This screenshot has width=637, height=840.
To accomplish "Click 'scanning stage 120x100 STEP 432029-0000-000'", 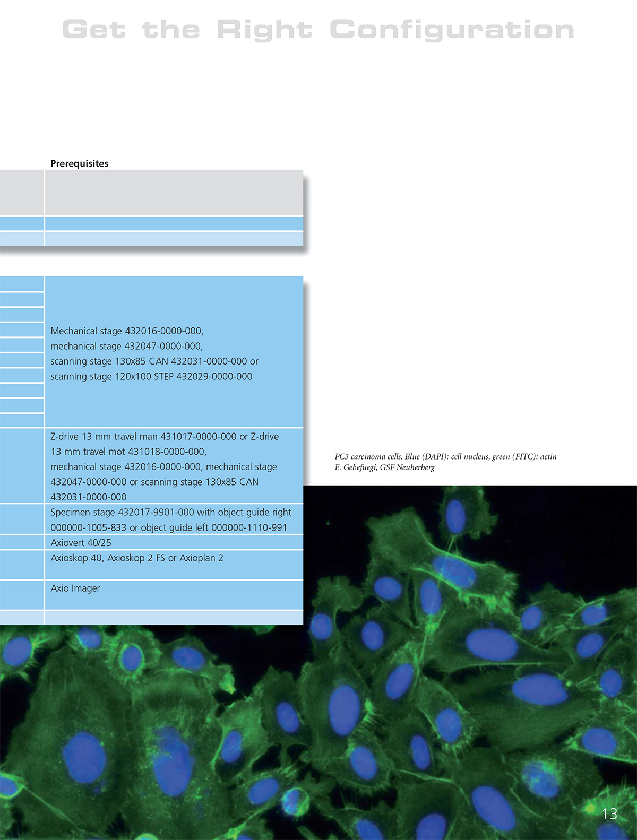I will (x=151, y=377).
